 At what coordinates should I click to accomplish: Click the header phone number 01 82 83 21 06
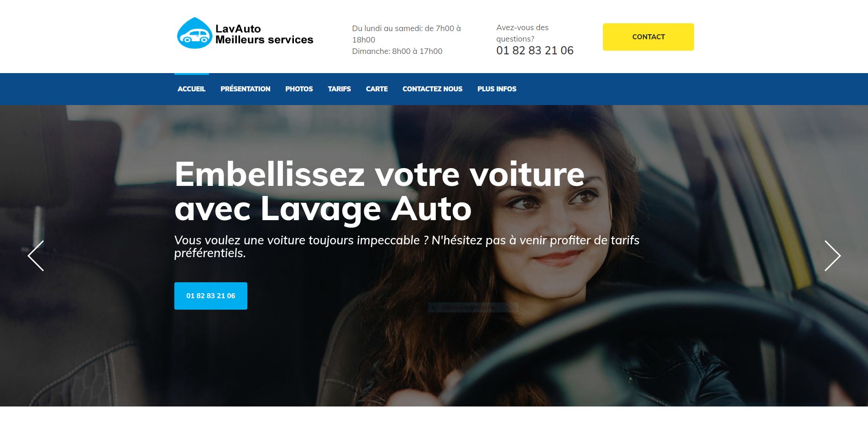point(535,51)
